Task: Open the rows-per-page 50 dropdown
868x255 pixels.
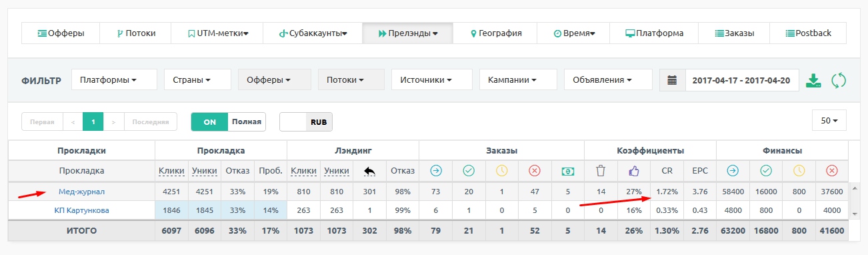Action: click(829, 121)
